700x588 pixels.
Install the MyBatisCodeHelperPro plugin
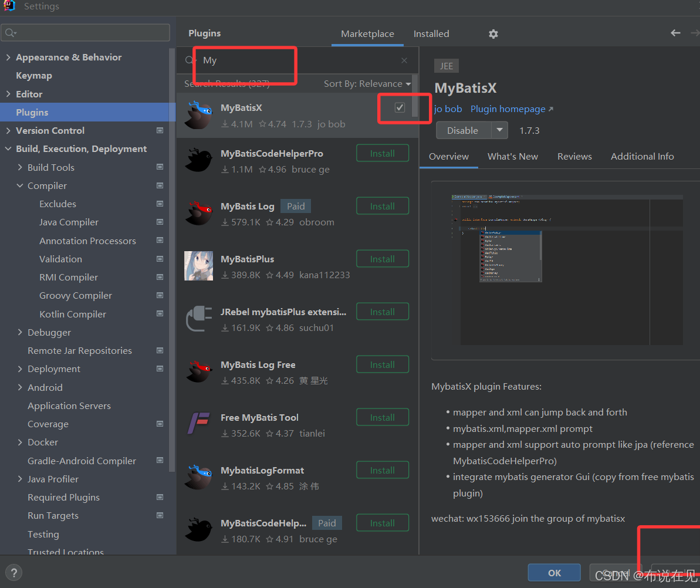tap(383, 153)
